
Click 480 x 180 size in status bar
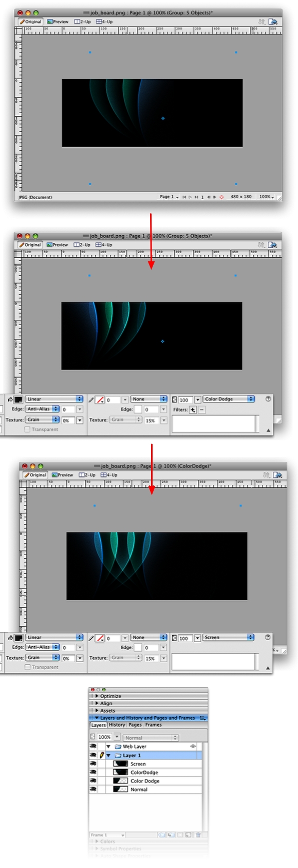(241, 197)
